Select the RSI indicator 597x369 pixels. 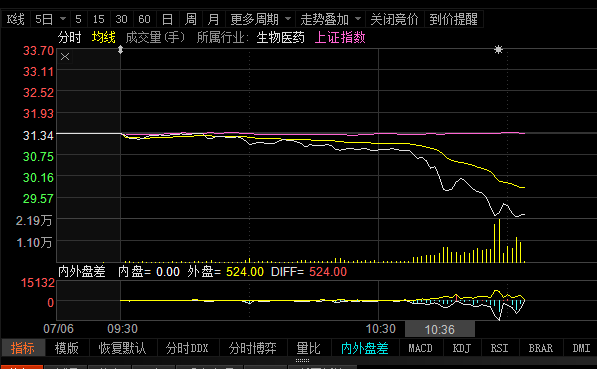tap(499, 348)
